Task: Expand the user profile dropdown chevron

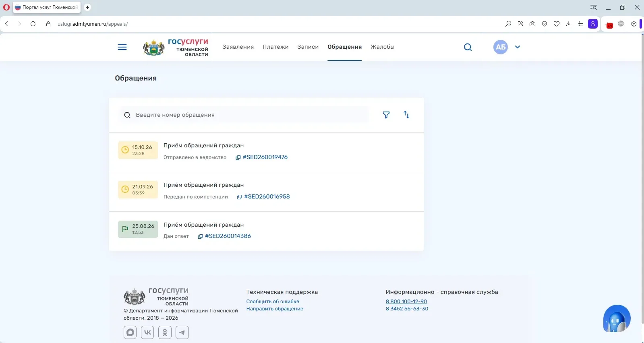Action: pyautogui.click(x=518, y=47)
